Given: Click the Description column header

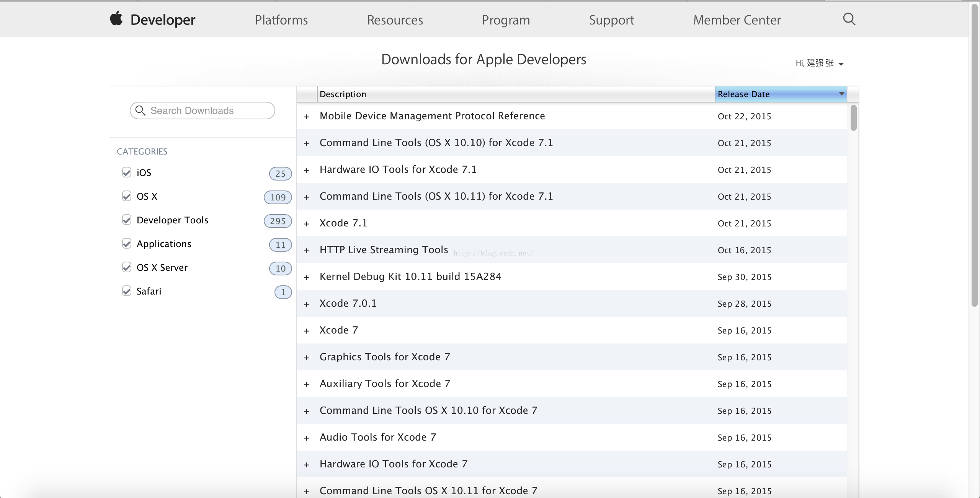Looking at the screenshot, I should tap(516, 94).
